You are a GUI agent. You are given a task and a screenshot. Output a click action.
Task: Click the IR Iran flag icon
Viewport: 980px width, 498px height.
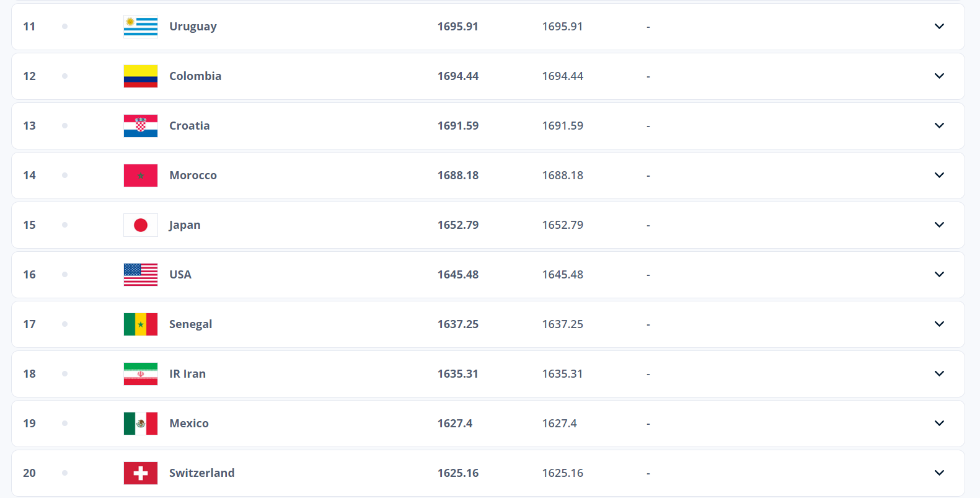tap(141, 374)
